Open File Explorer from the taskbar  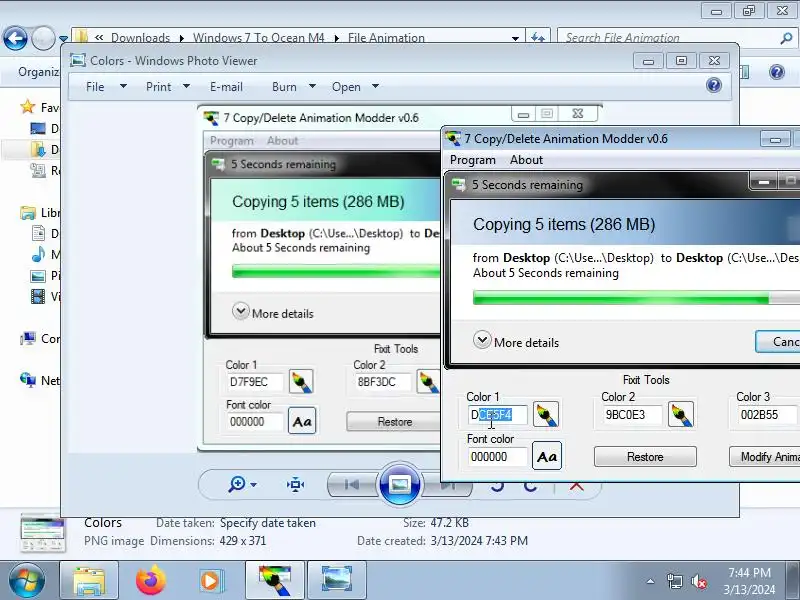[89, 581]
